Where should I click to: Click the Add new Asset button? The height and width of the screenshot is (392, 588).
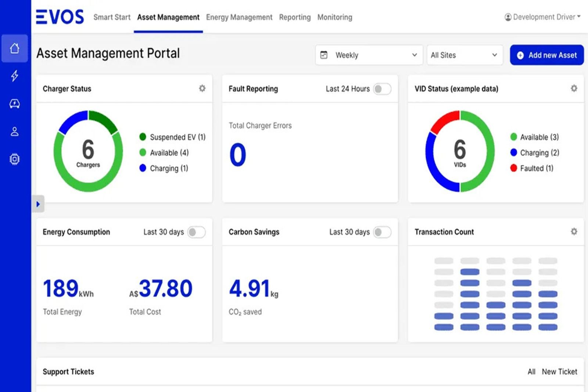pyautogui.click(x=547, y=55)
